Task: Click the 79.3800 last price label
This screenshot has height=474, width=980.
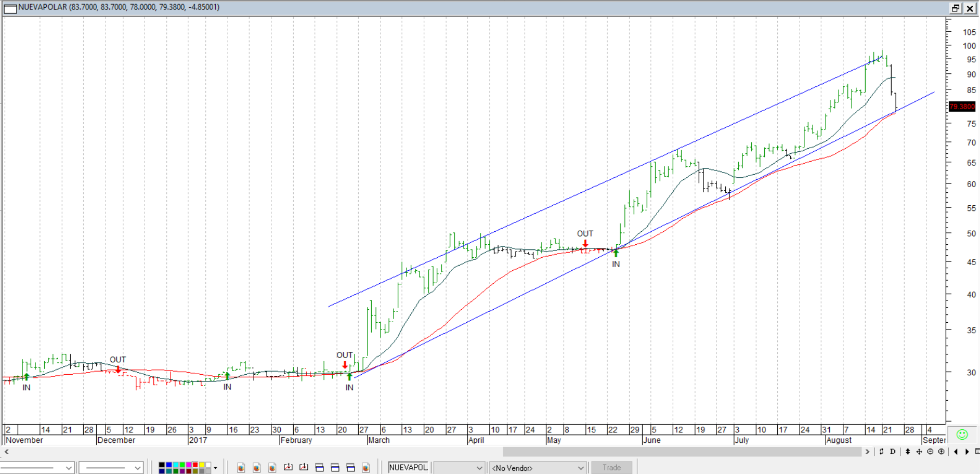Action: click(x=962, y=107)
